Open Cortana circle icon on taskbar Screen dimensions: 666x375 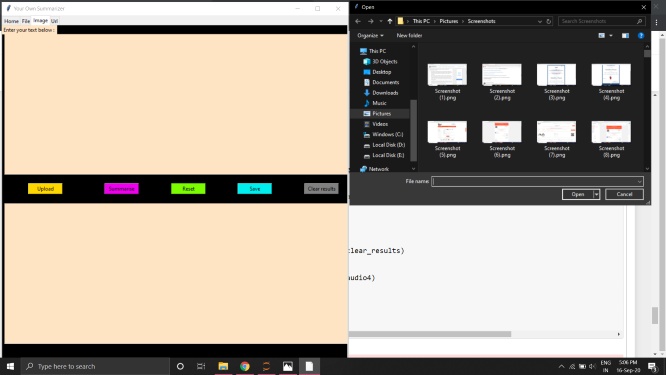pos(180,366)
